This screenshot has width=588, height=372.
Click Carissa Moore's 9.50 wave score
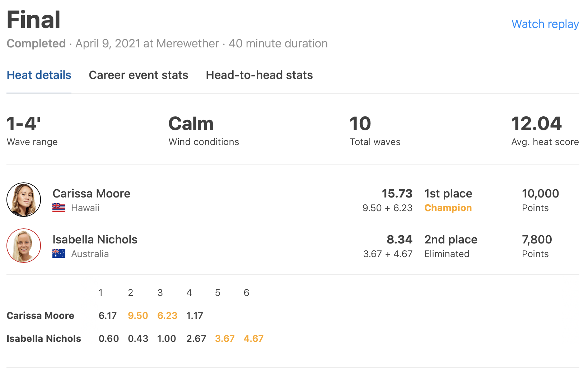(x=138, y=316)
